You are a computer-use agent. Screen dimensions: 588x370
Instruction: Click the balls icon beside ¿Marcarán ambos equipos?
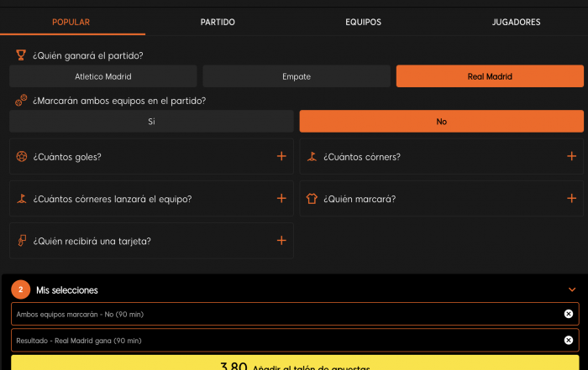click(21, 100)
